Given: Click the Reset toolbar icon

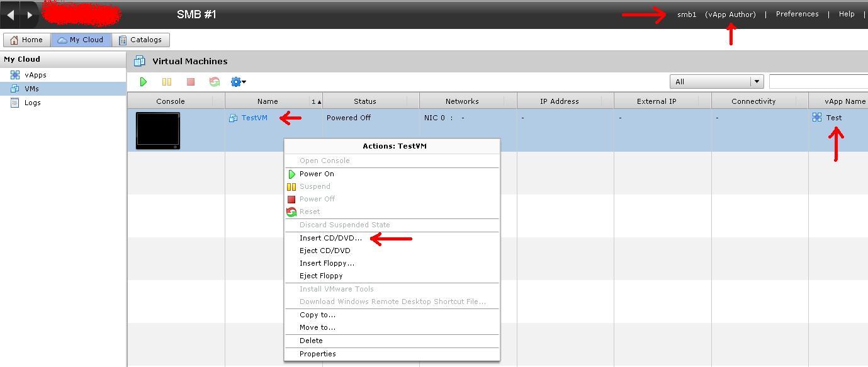Looking at the screenshot, I should 215,82.
